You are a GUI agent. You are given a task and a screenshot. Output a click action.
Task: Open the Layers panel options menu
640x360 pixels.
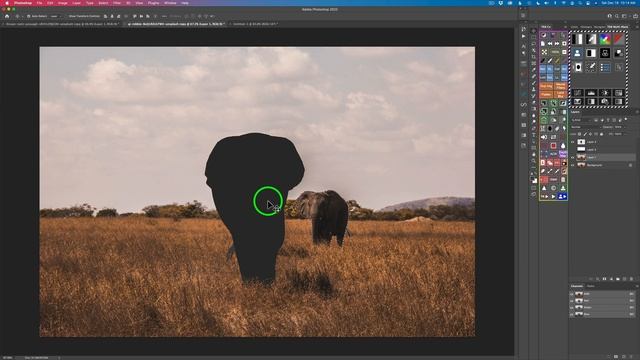[x=637, y=111]
